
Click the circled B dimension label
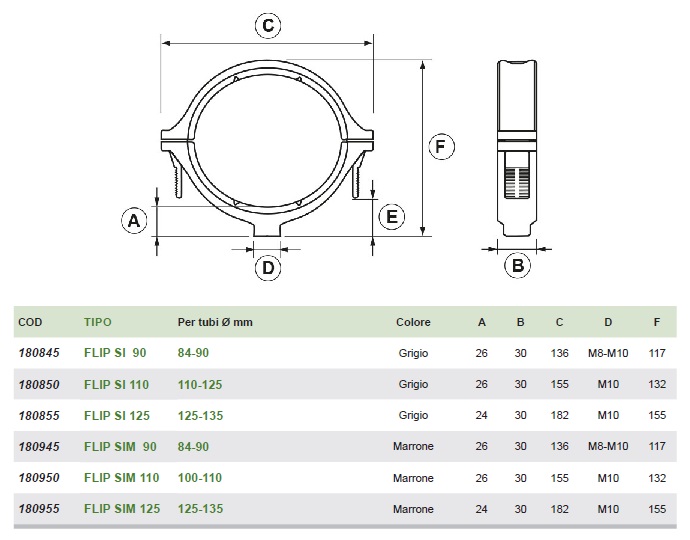click(517, 265)
